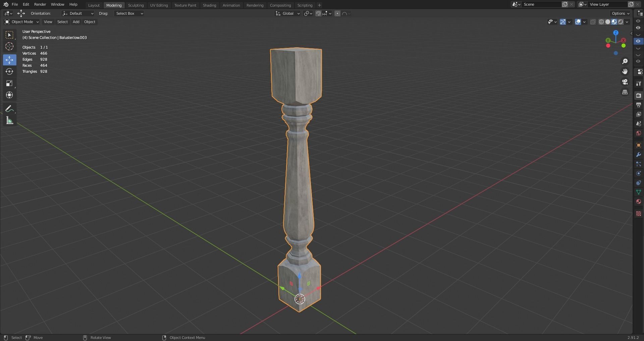This screenshot has height=341, width=644.
Task: Open snapping options dropdown
Action: pyautogui.click(x=327, y=13)
